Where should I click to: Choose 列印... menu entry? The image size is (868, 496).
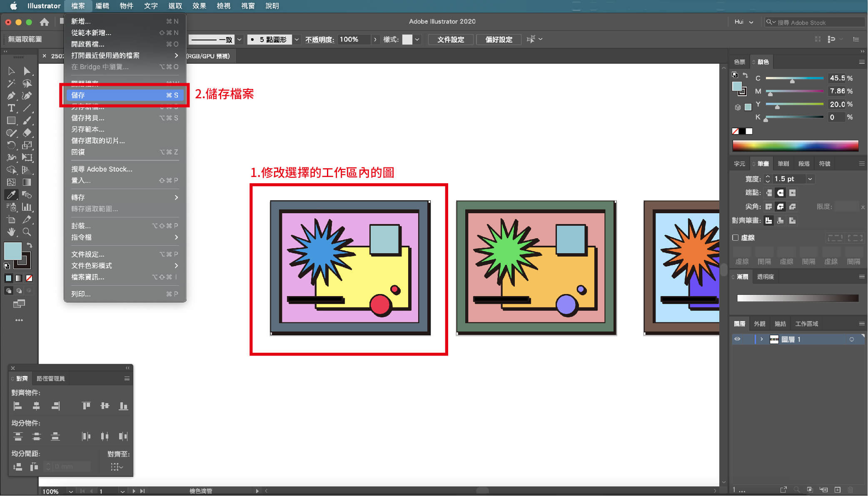125,294
